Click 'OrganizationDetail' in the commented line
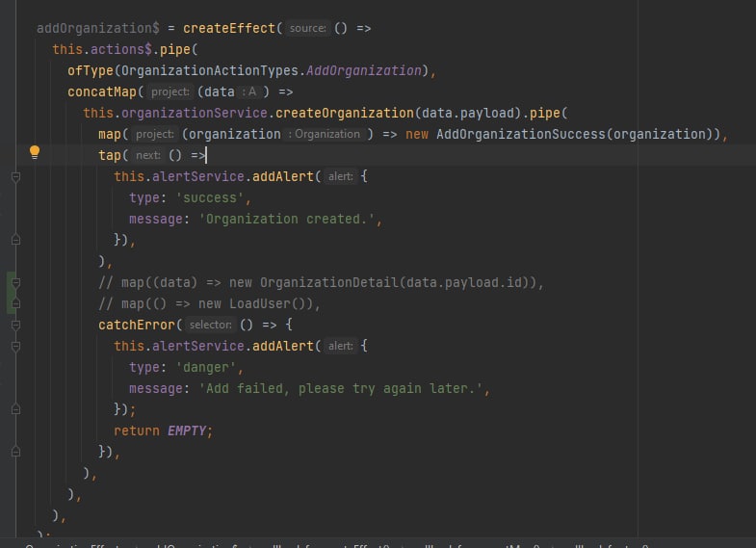The width and height of the screenshot is (756, 548). [328, 283]
